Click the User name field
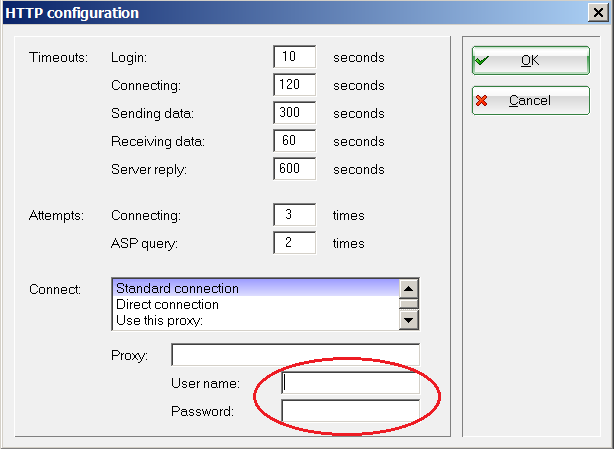 tap(350, 383)
